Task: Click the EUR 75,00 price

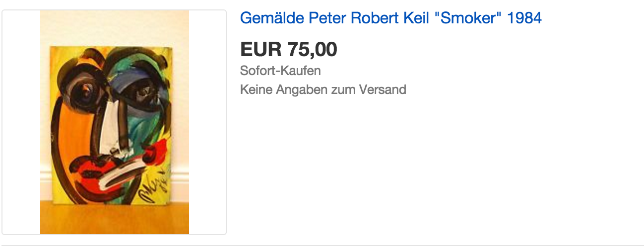Action: (x=288, y=49)
